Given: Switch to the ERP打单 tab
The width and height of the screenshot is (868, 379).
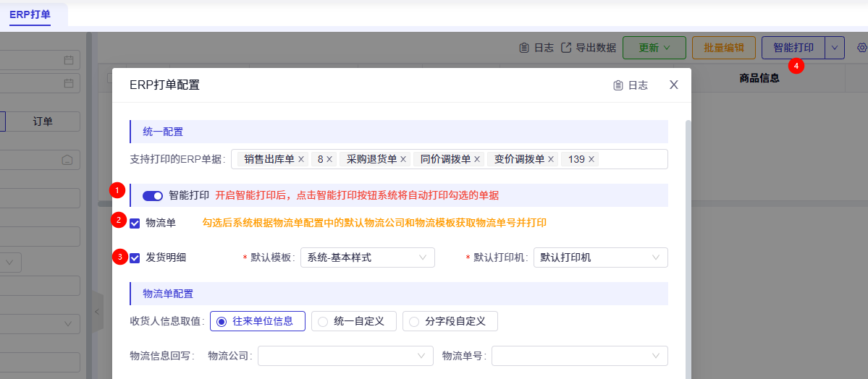Looking at the screenshot, I should [x=30, y=14].
